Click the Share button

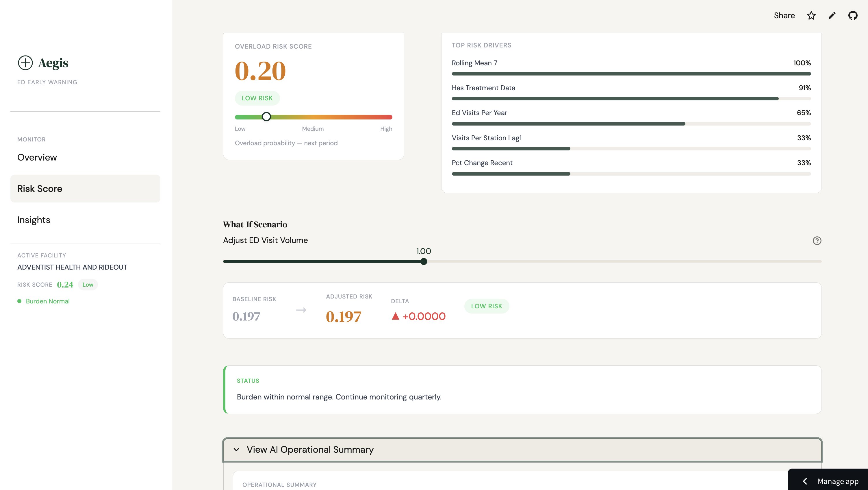coord(784,16)
